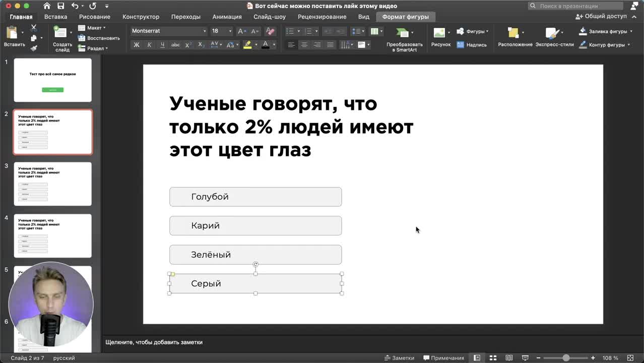Toggle underline Ч formatting
Screen dimensions: 644x363
point(162,45)
